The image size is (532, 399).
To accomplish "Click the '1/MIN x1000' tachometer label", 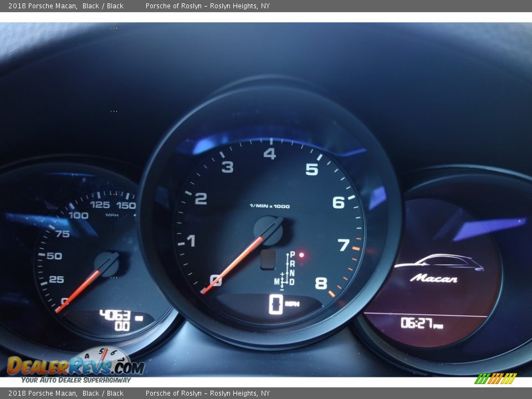I will 269,206.
